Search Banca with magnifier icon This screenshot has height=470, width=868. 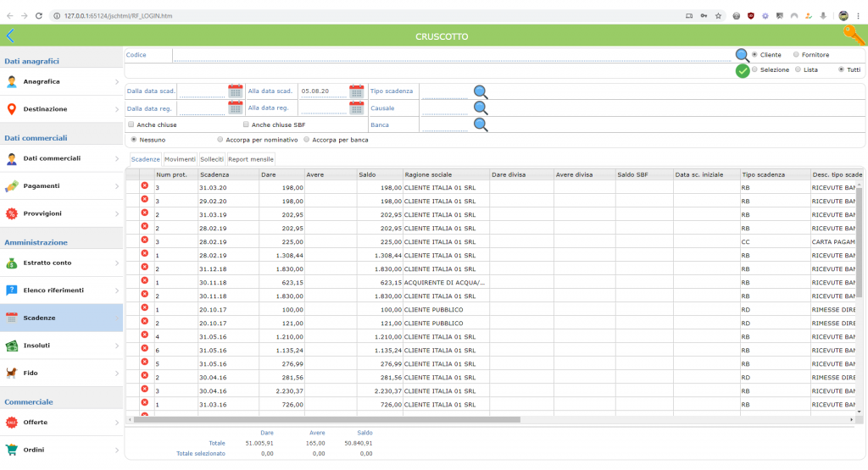[481, 125]
